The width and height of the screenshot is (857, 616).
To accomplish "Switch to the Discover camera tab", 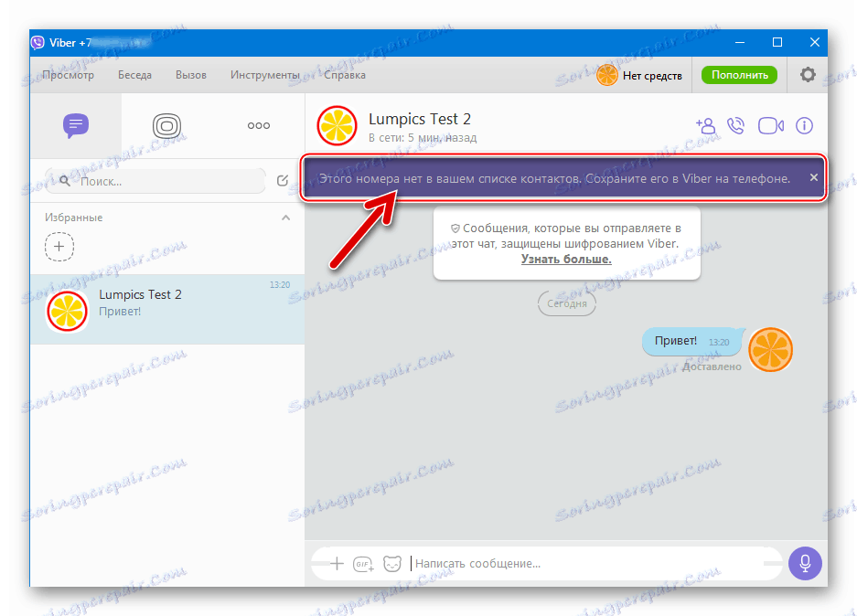I will click(166, 126).
